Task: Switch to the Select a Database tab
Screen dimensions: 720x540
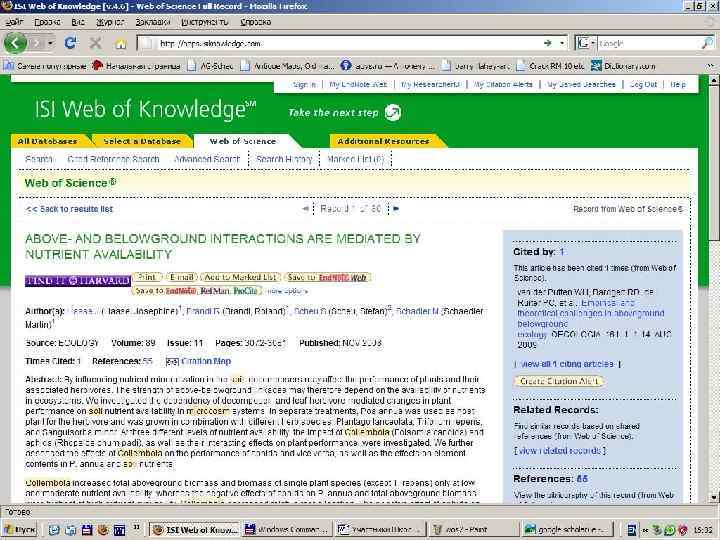Action: pyautogui.click(x=142, y=141)
